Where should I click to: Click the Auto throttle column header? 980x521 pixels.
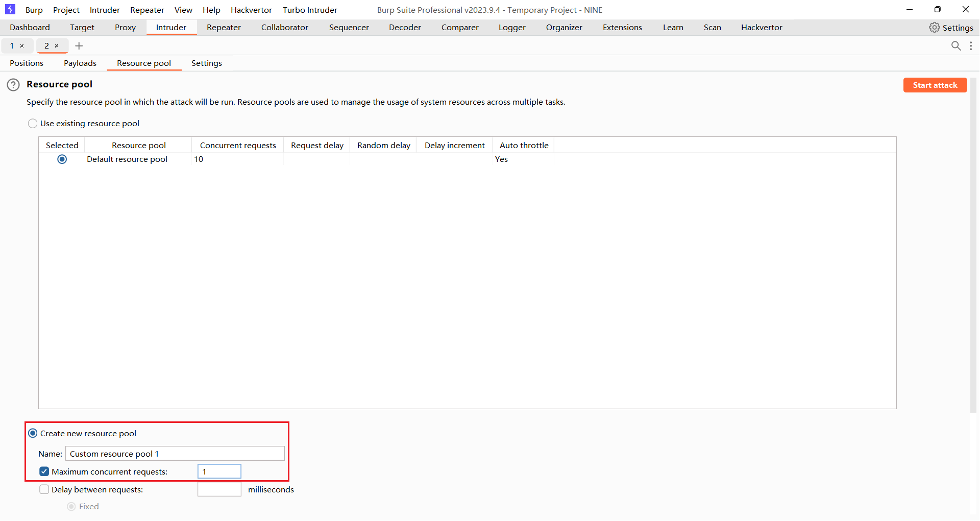(x=524, y=145)
